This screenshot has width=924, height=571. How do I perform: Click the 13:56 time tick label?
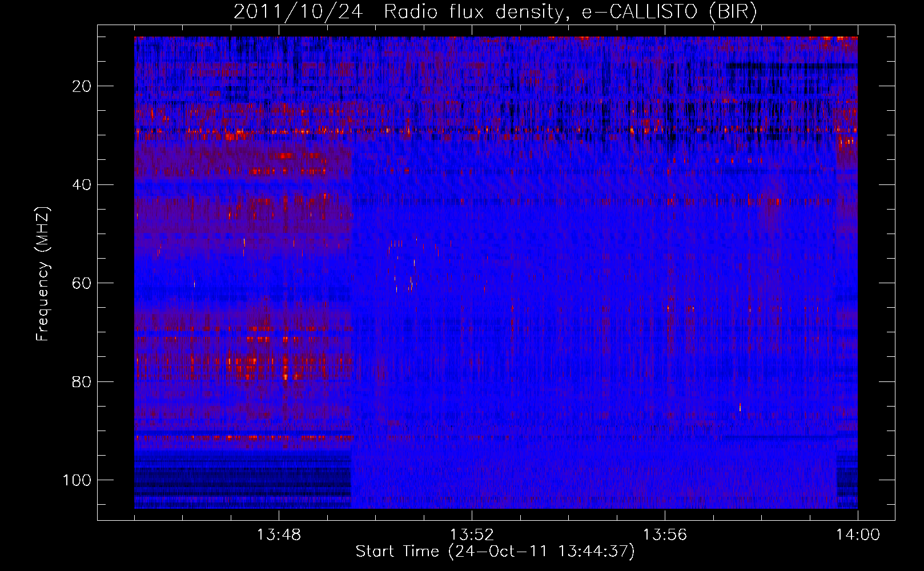point(665,535)
